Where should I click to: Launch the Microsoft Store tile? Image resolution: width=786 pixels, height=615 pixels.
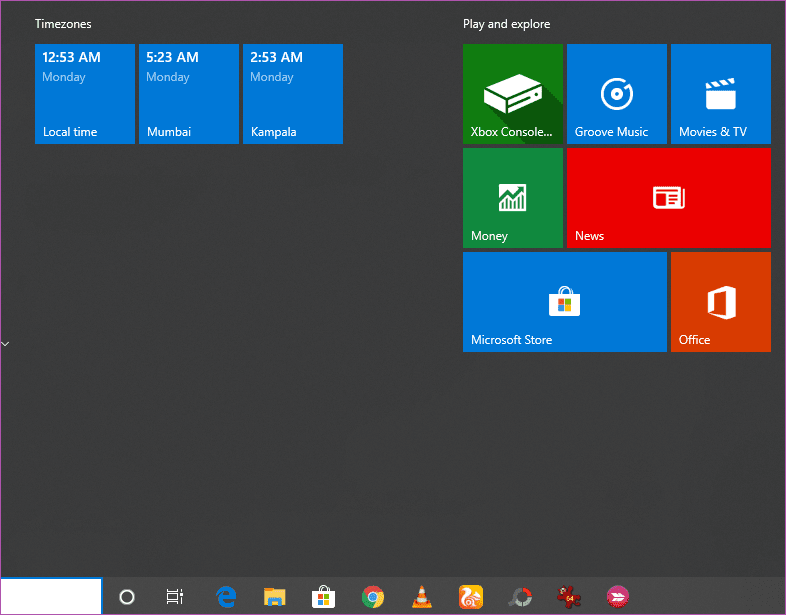[565, 302]
